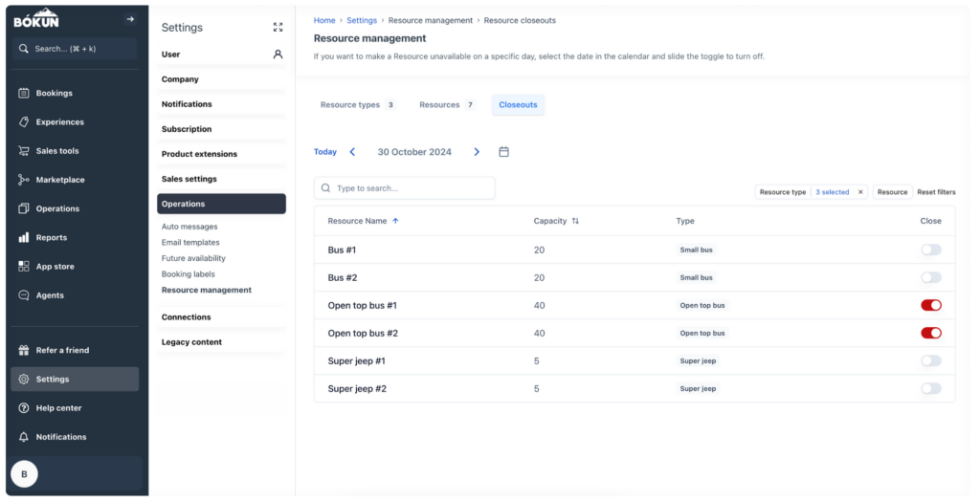
Task: Click the sidebar Search field
Action: click(75, 49)
